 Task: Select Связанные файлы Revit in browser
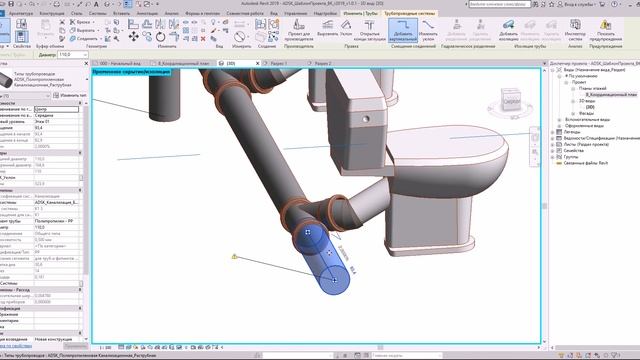(x=586, y=163)
